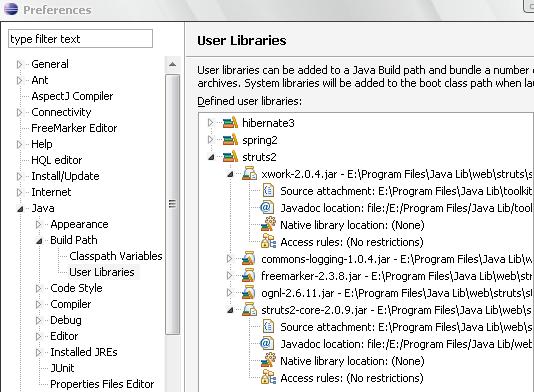Select struts2-core Native library location: (None)
534x392 pixels.
tap(352, 361)
